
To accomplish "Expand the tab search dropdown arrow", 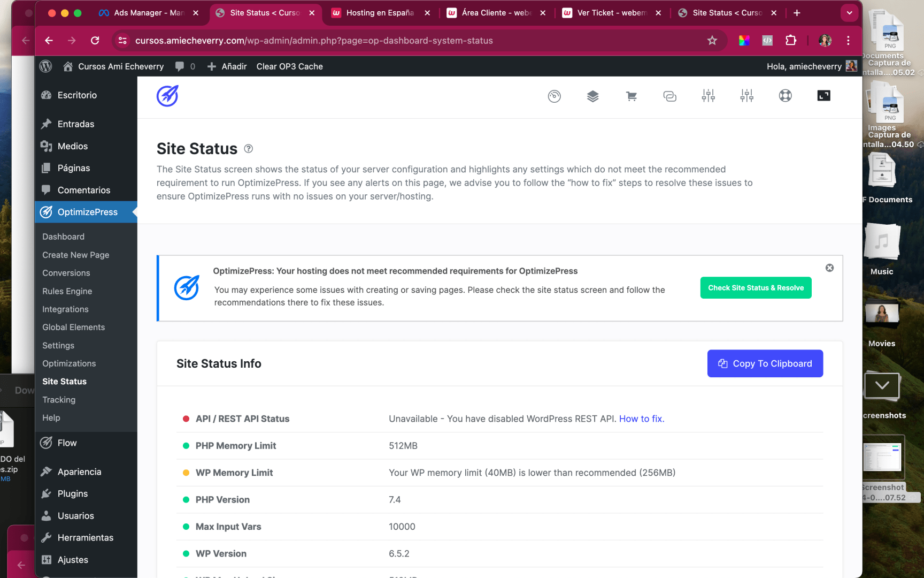I will pyautogui.click(x=849, y=13).
